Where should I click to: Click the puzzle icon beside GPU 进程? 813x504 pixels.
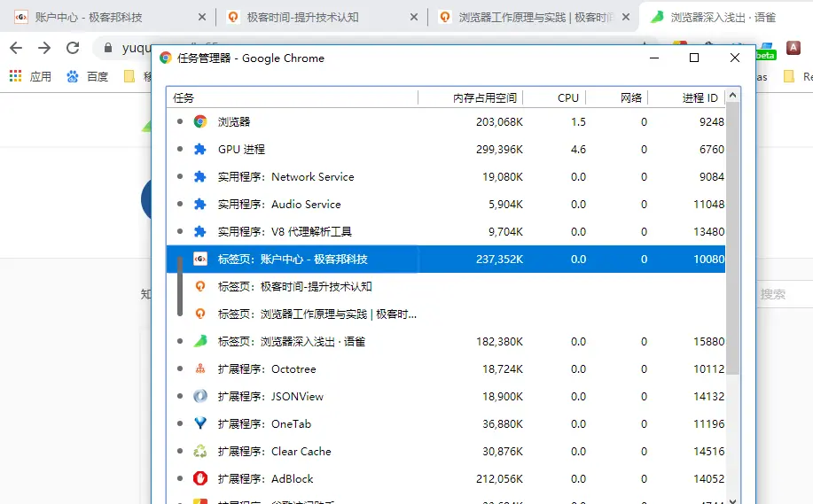[x=200, y=149]
